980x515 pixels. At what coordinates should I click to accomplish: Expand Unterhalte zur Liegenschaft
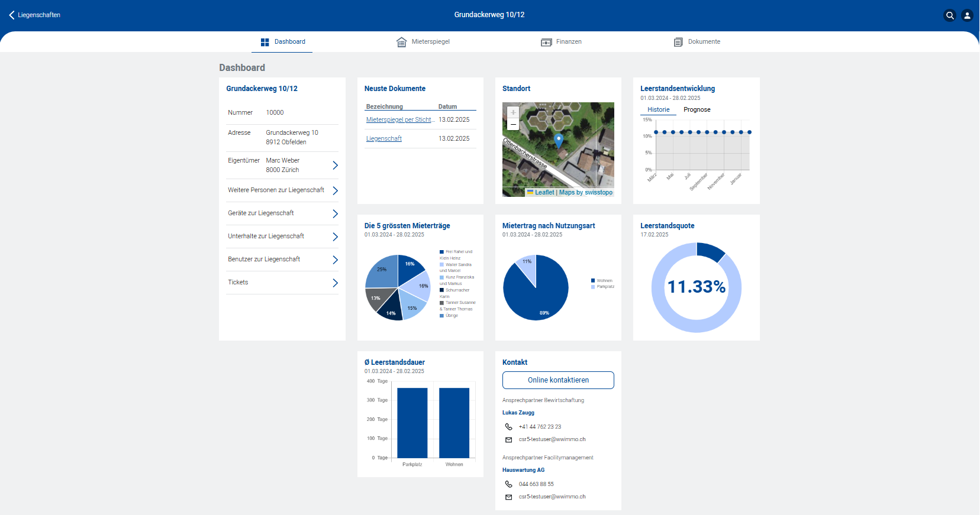click(x=282, y=237)
